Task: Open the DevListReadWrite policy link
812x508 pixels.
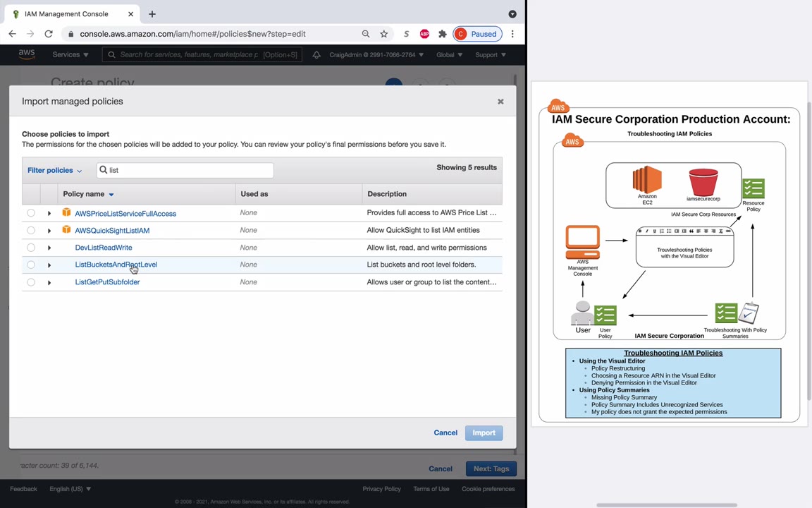Action: [x=104, y=248]
